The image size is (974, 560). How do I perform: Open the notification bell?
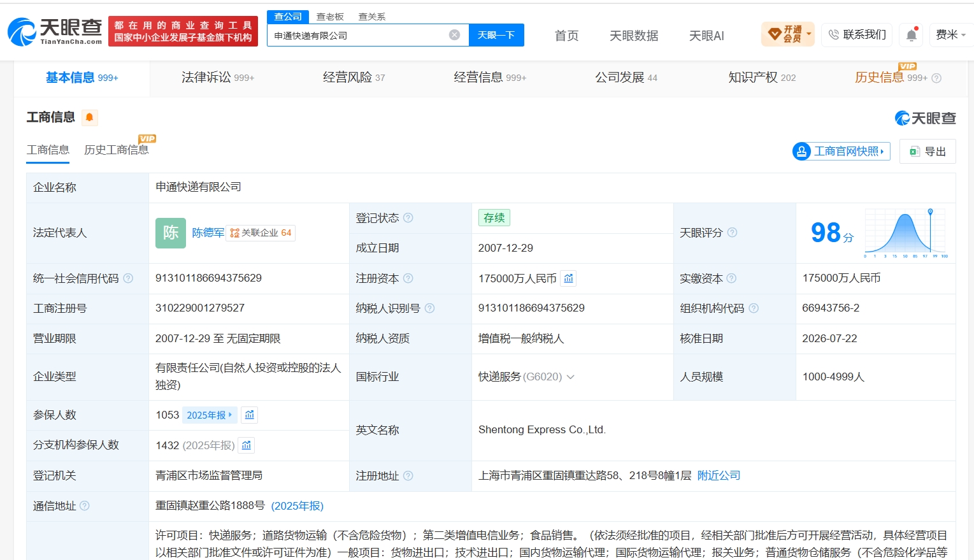(x=912, y=34)
